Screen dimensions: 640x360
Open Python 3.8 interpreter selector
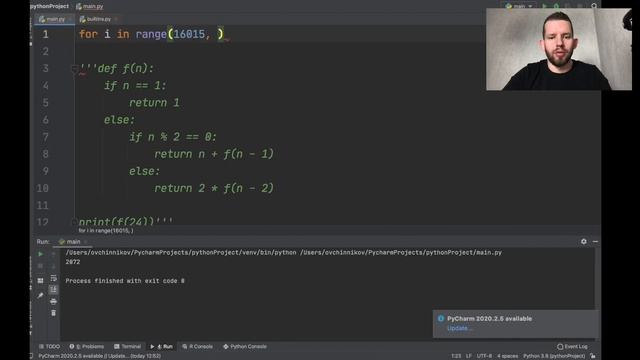pyautogui.click(x=554, y=356)
